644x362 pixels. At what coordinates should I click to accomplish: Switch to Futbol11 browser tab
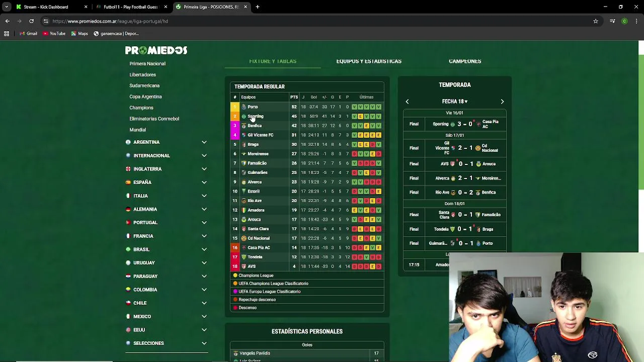click(x=131, y=7)
